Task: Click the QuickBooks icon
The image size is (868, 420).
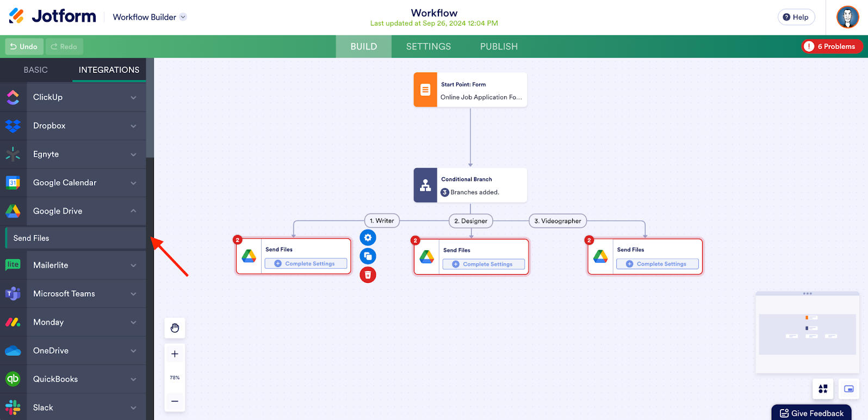Action: (x=13, y=379)
